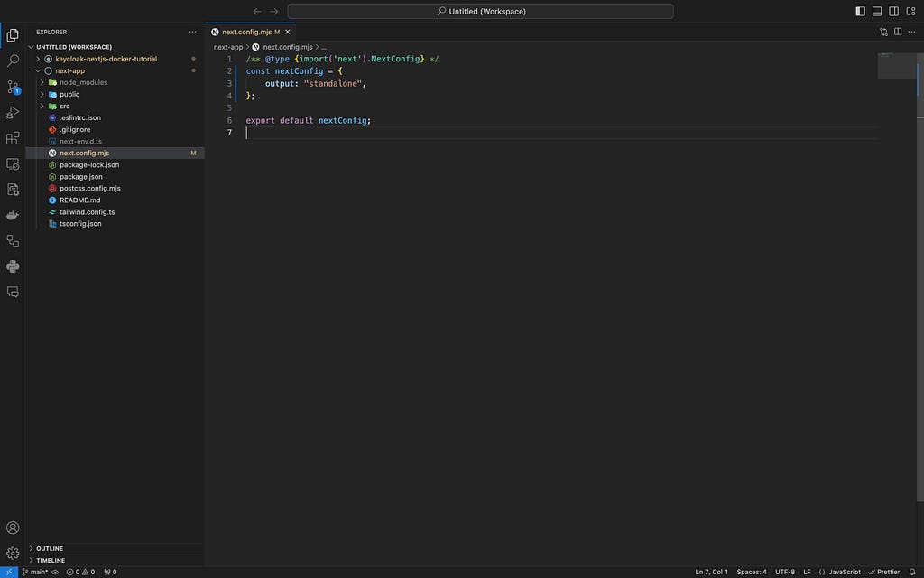Open the Manage gear menu

coord(13,554)
